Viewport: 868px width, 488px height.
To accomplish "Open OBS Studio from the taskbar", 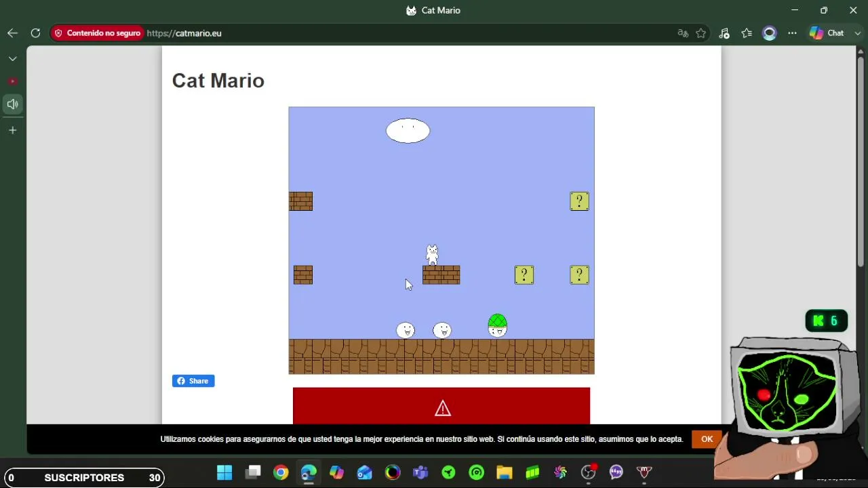I will (x=588, y=472).
